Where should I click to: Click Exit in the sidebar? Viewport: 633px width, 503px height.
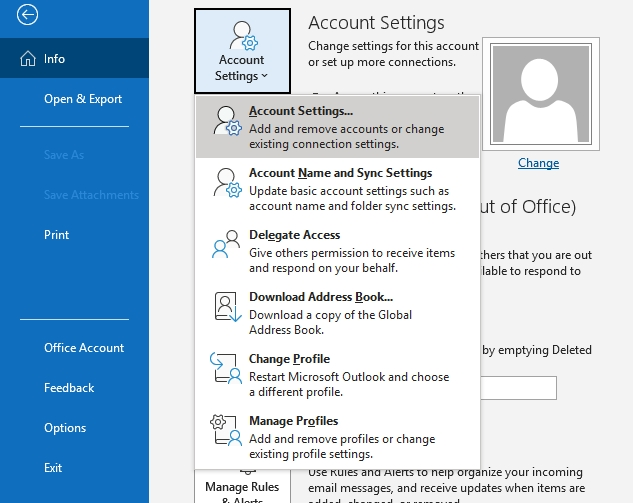click(x=74, y=468)
